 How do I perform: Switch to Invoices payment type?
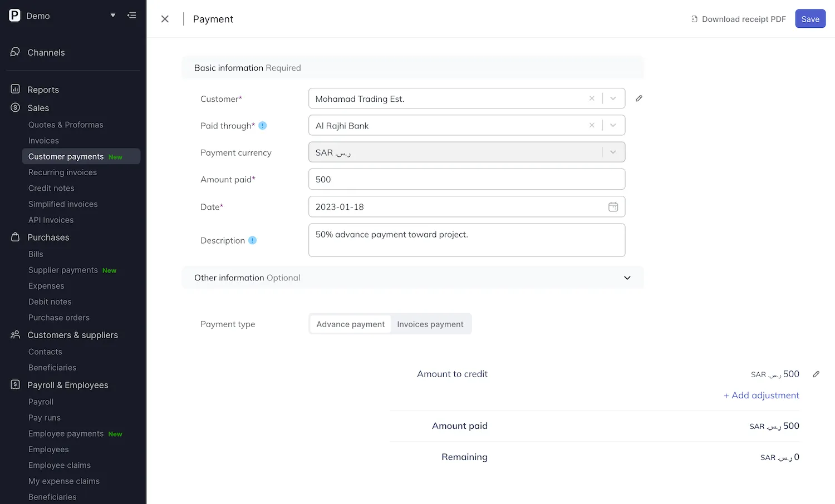pyautogui.click(x=430, y=324)
